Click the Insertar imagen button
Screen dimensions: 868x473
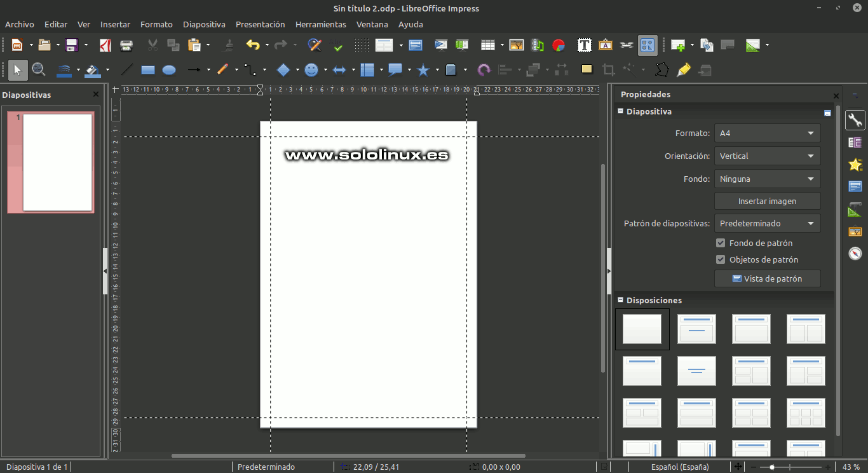point(767,201)
